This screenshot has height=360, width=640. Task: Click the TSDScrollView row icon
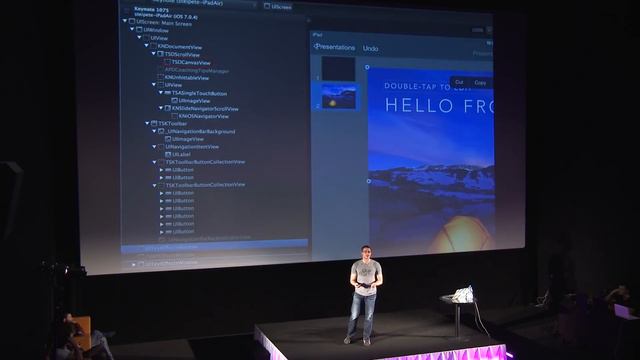click(160, 54)
